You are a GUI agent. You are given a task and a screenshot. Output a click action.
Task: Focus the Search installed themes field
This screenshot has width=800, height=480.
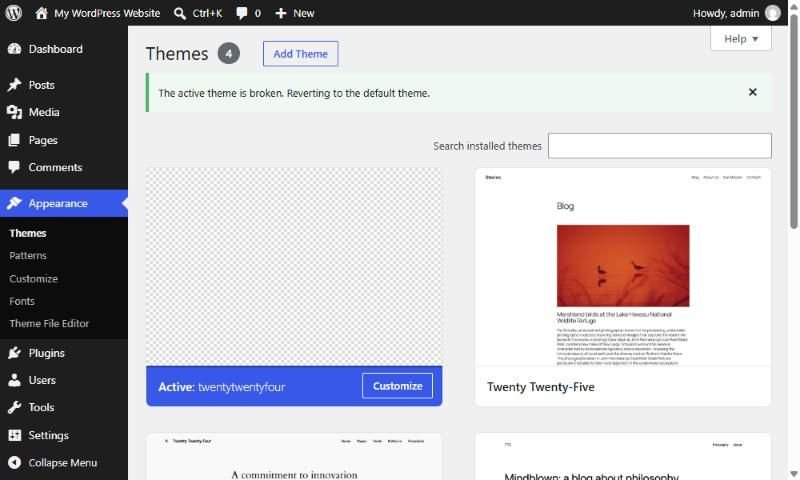(x=660, y=146)
